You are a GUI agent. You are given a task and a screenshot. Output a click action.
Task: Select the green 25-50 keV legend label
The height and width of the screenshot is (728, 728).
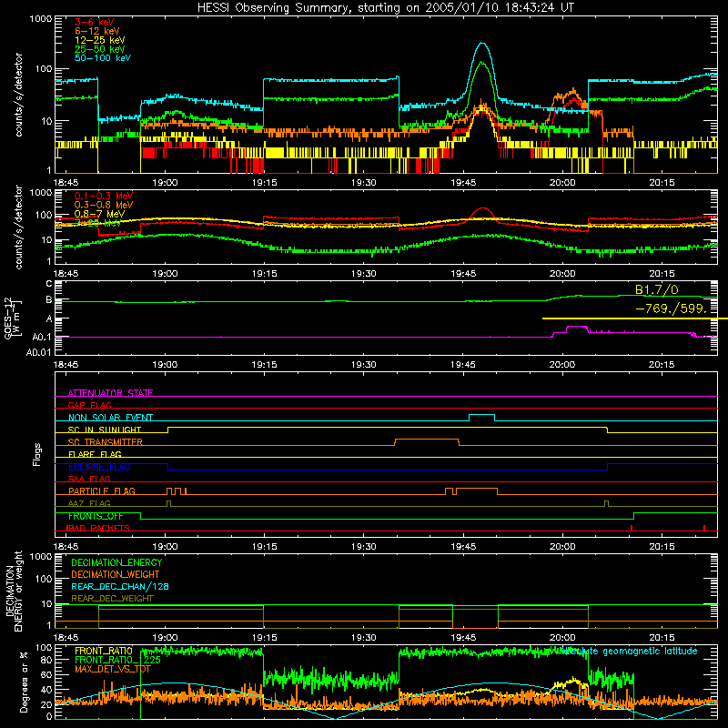click(x=99, y=49)
